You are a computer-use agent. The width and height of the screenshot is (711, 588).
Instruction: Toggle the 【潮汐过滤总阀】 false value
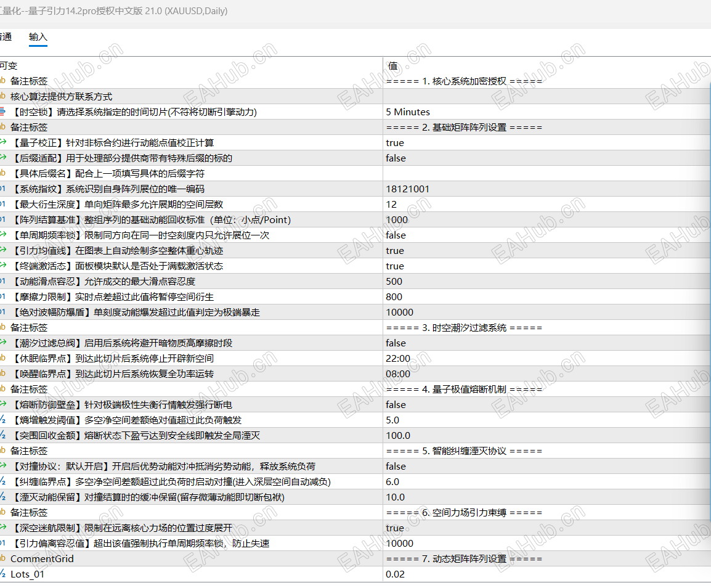coord(396,343)
